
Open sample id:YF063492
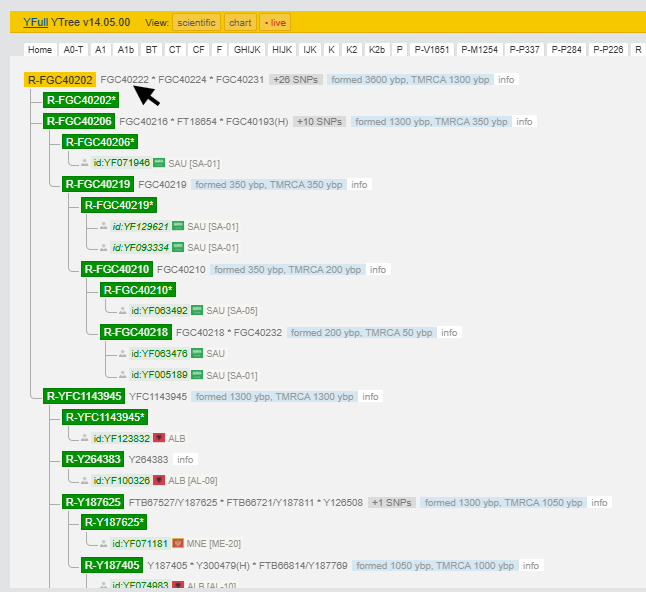click(159, 311)
